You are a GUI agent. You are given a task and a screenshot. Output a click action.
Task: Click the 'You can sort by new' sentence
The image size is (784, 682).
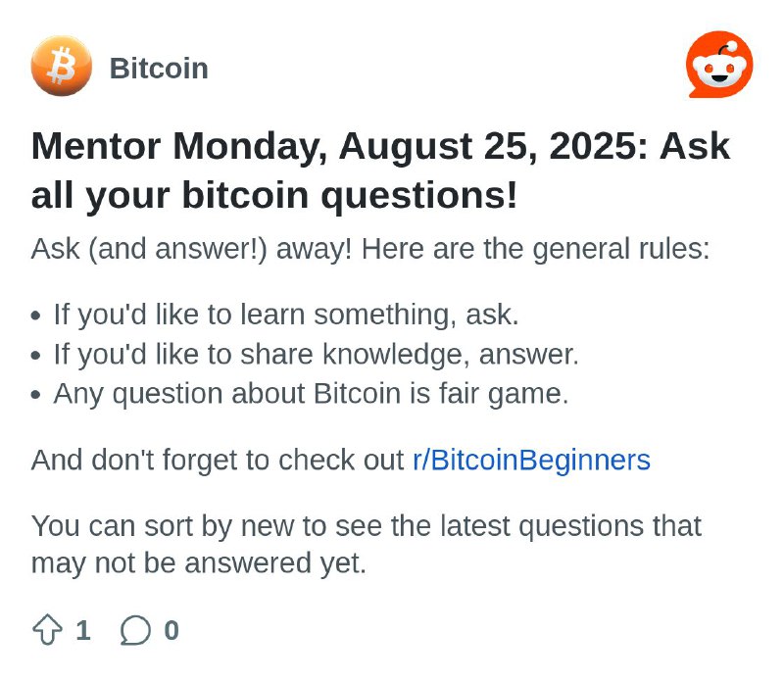coord(367,545)
